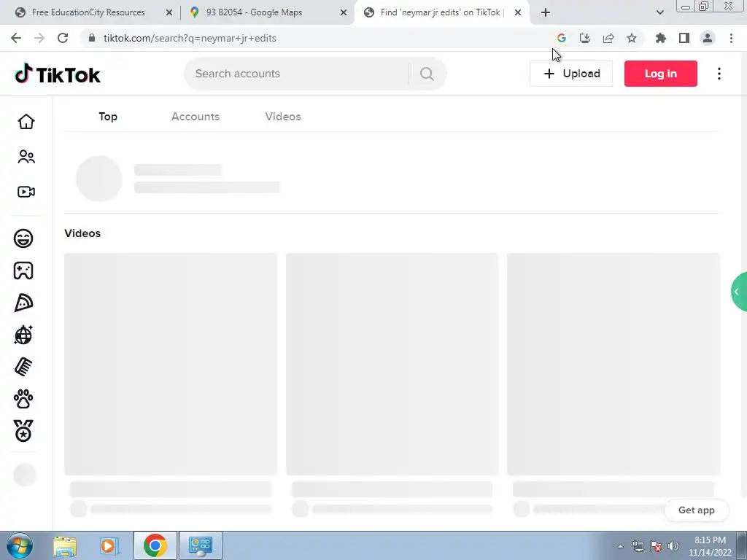Click the Get app button

(x=696, y=510)
